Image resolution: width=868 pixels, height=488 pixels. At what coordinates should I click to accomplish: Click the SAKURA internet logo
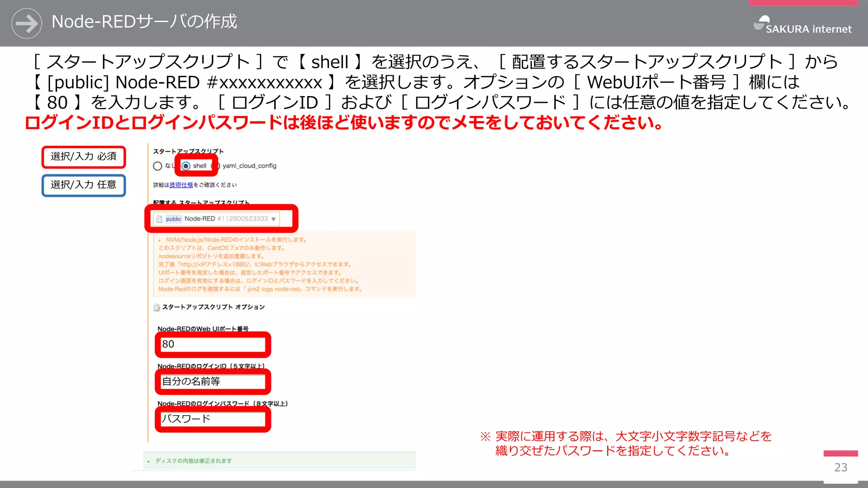802,25
